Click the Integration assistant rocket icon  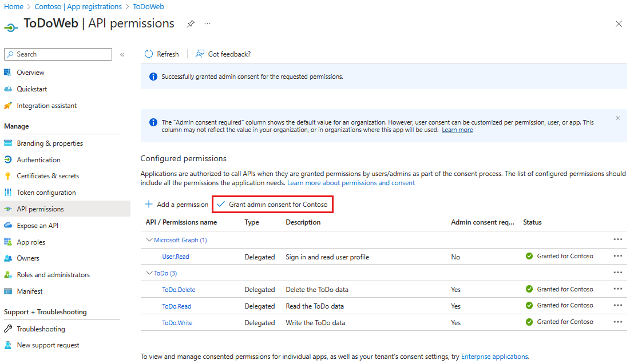[x=7, y=106]
